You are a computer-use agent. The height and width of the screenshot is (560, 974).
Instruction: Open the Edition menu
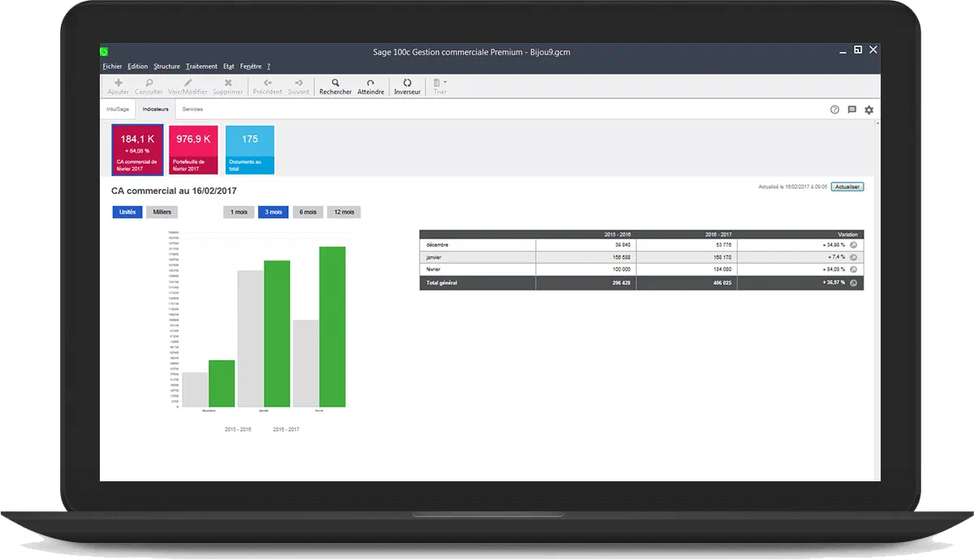(138, 67)
